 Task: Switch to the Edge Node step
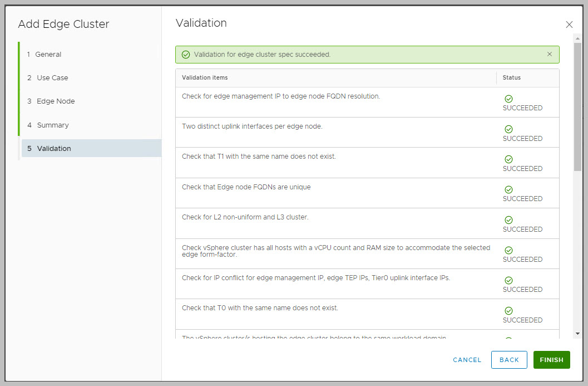56,101
